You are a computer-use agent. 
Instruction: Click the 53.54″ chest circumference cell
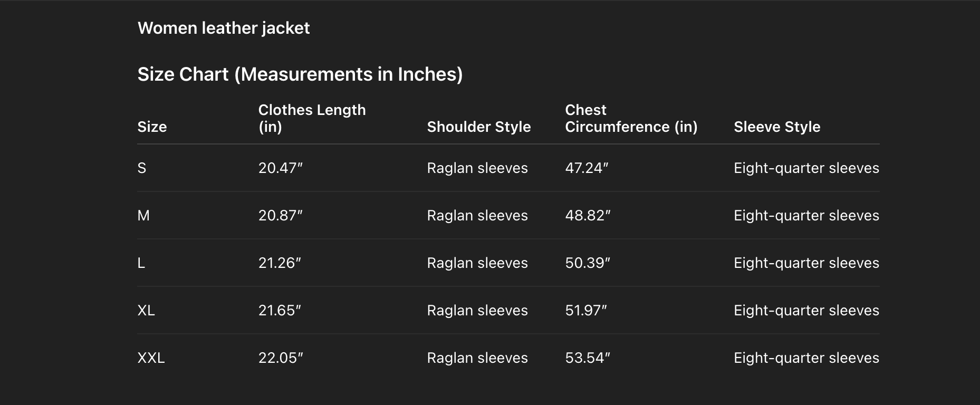[588, 358]
